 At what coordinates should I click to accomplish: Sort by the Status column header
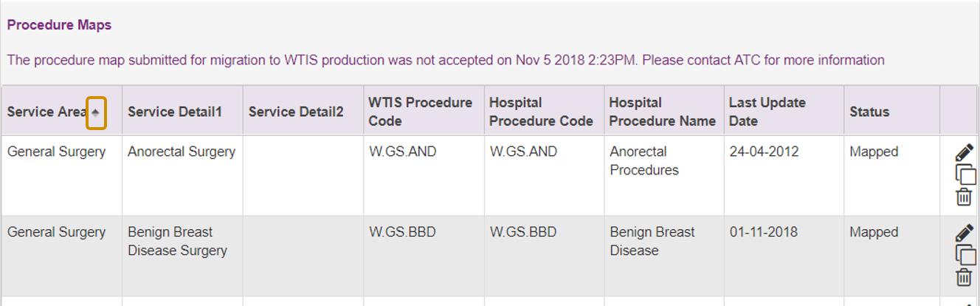[x=869, y=112]
